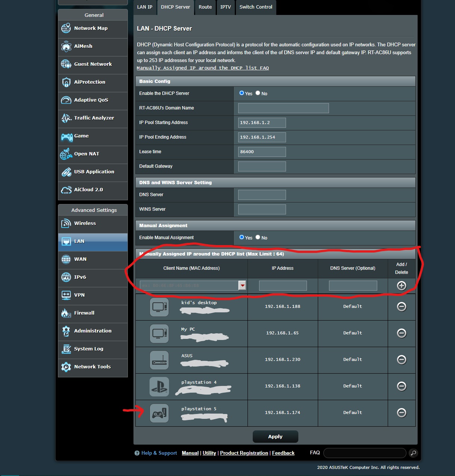The height and width of the screenshot is (476, 455).
Task: Click IP address 192.168.1.65 cell
Action: pyautogui.click(x=283, y=333)
